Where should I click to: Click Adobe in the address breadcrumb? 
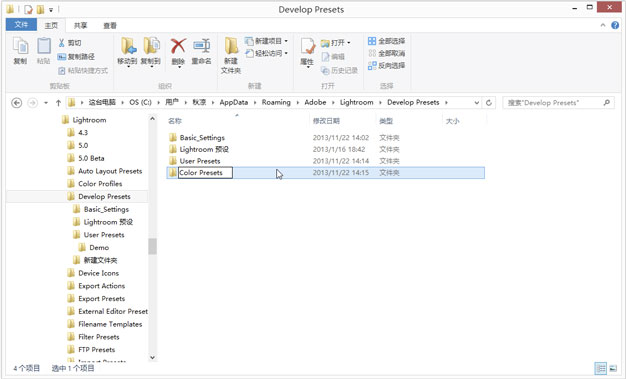click(x=315, y=102)
